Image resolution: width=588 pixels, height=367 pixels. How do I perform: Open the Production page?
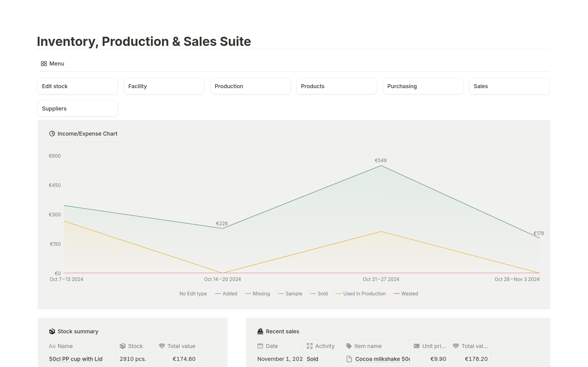(x=250, y=86)
